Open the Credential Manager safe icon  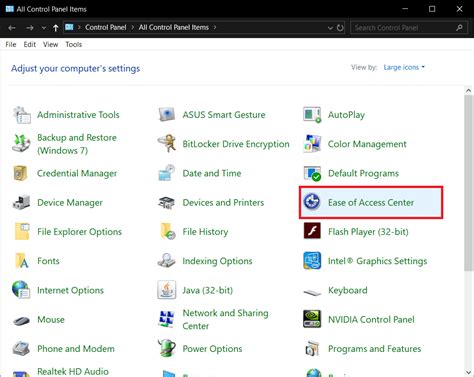[x=21, y=173]
